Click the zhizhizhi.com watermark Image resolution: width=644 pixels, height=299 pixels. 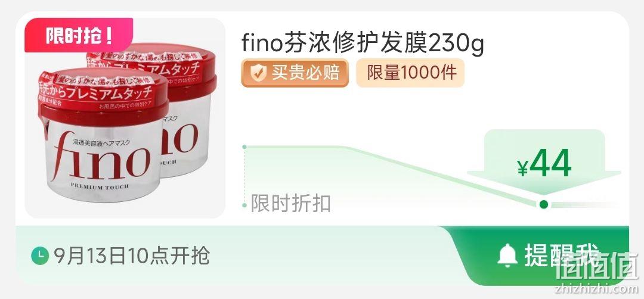pos(596,289)
